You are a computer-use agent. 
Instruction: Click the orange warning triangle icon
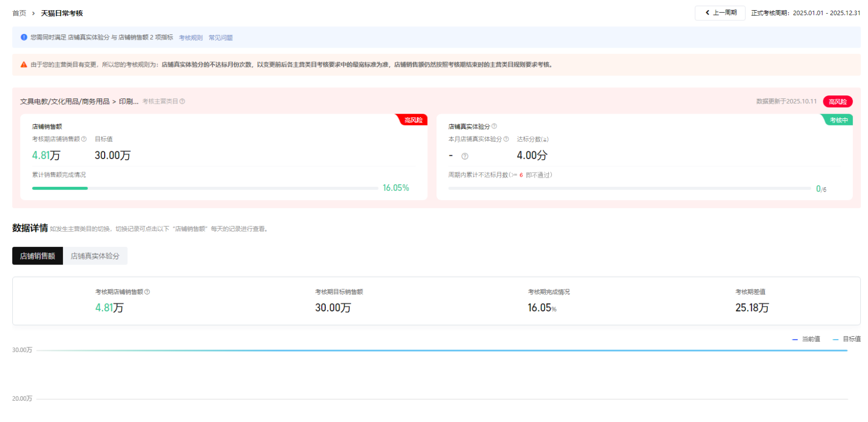pos(24,64)
